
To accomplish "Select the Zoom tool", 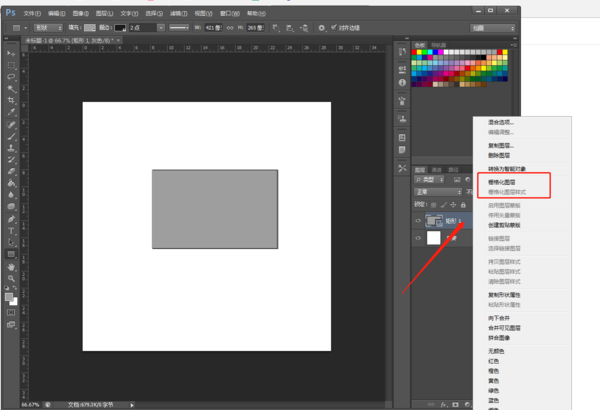I will (x=11, y=278).
